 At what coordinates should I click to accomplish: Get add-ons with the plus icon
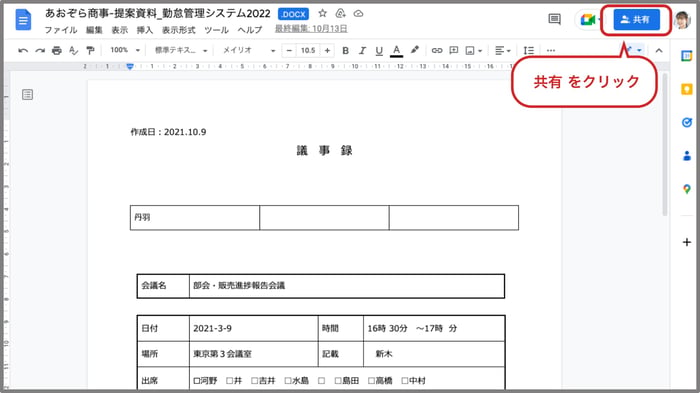point(687,242)
